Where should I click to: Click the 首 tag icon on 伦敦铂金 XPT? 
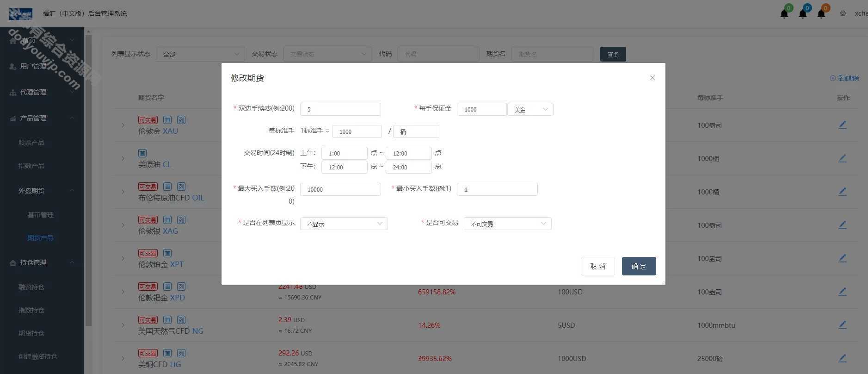[x=167, y=253]
